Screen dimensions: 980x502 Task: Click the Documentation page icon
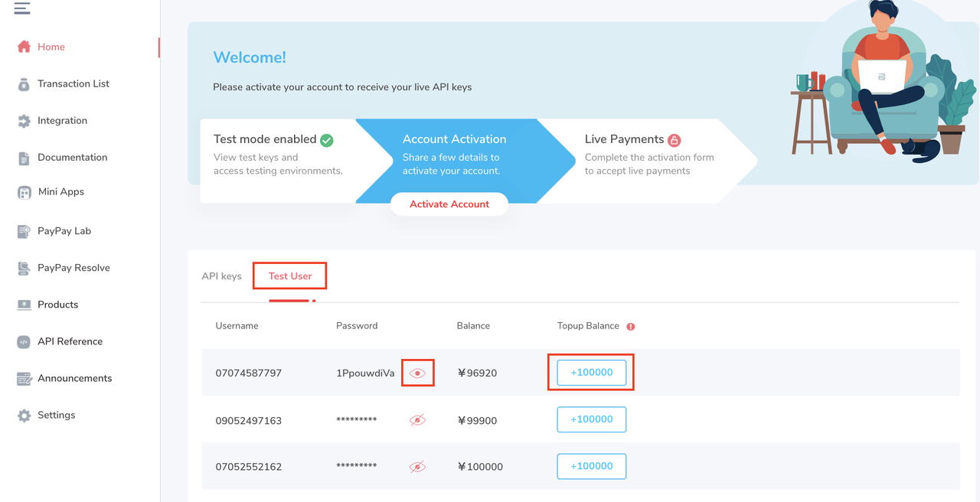(x=24, y=158)
